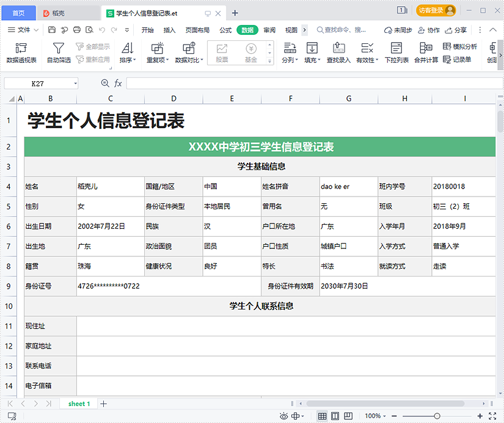Image resolution: width=504 pixels, height=423 pixels.
Task: Open the Record Form (记录单)
Action: tap(457, 59)
